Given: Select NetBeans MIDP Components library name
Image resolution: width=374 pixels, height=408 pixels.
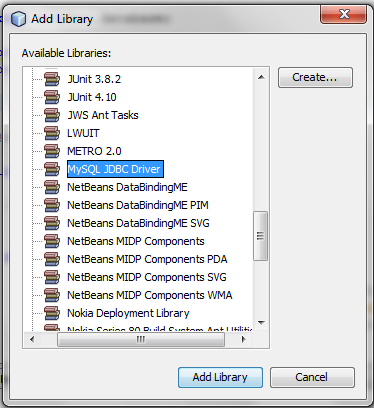Looking at the screenshot, I should [136, 241].
